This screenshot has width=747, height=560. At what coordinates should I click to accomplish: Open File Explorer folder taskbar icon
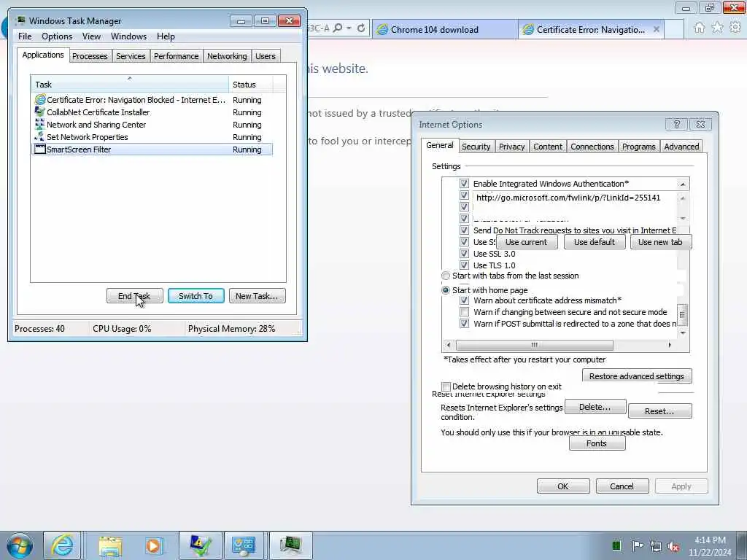coord(111,545)
